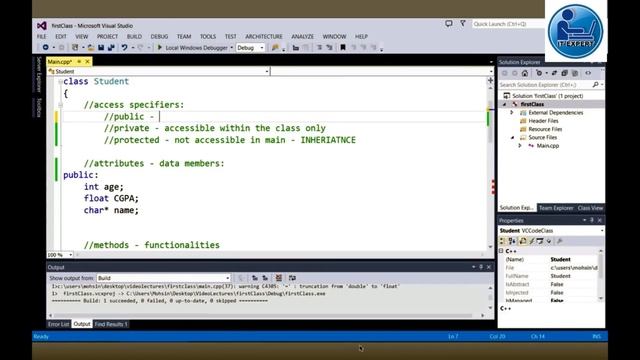Screen dimensions: 640x360
Task: Click the Events lightning icon in Properties
Action: (532, 241)
